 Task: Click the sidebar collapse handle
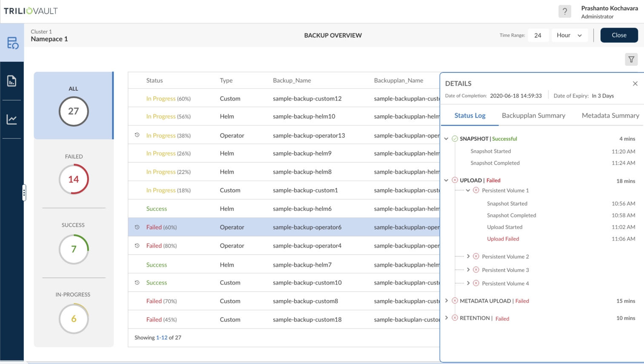click(x=24, y=193)
